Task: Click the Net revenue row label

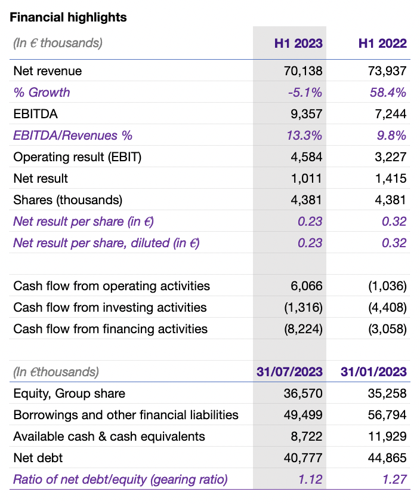Action: pyautogui.click(x=48, y=71)
